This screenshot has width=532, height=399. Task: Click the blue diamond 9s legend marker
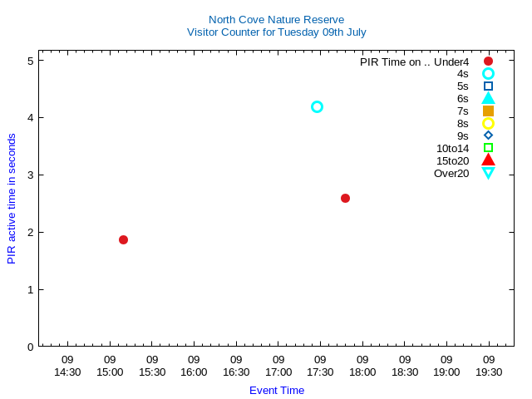tap(488, 135)
